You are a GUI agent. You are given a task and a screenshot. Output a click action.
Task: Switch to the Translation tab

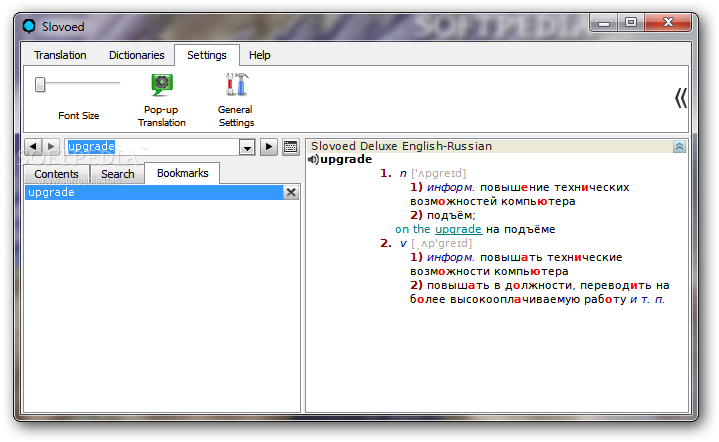pos(60,55)
